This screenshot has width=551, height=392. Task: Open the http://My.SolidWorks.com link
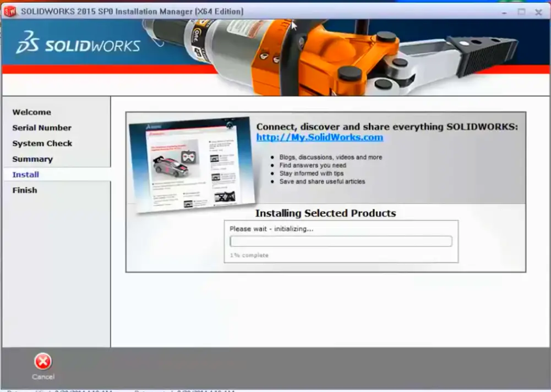(x=320, y=137)
